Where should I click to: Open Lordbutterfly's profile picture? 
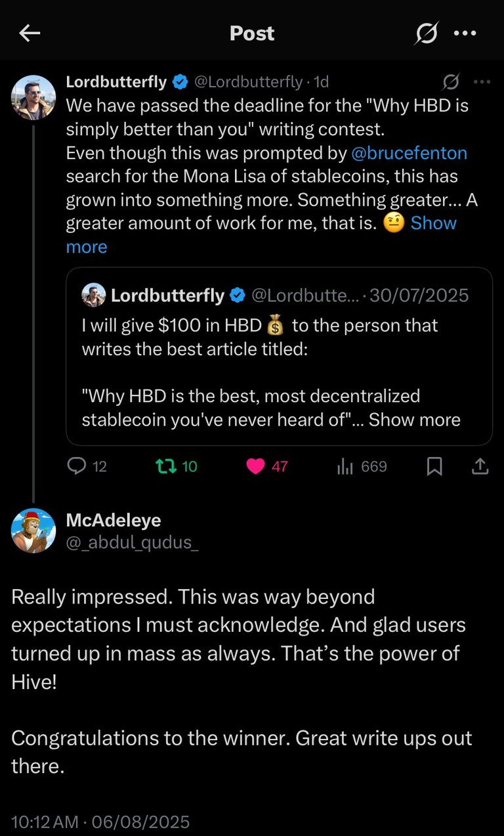[33, 97]
